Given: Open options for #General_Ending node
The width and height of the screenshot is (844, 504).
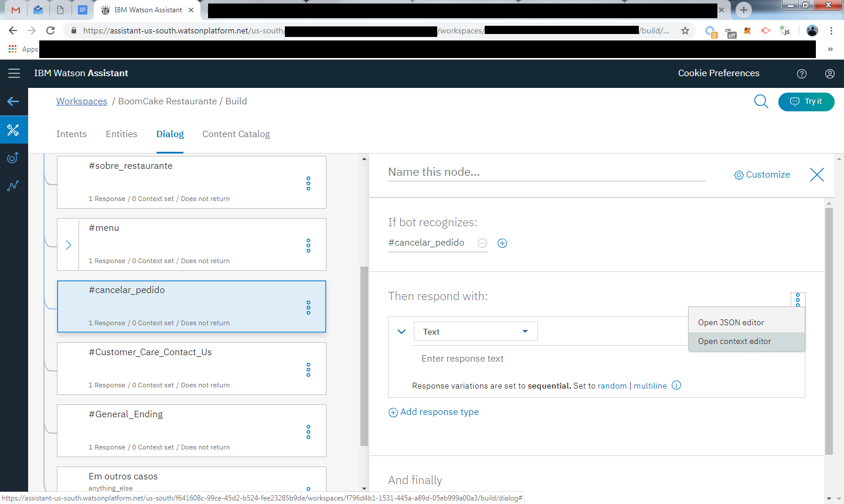Looking at the screenshot, I should point(308,432).
